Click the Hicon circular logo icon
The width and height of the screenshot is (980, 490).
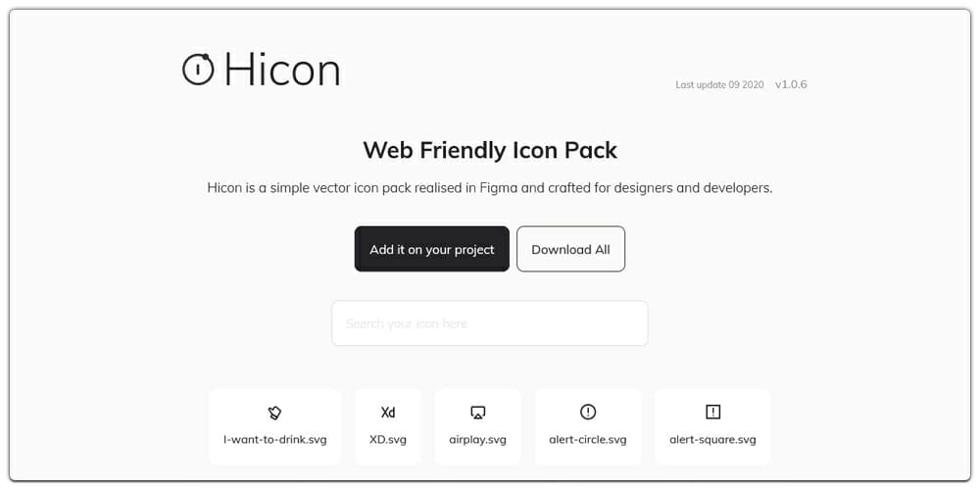[198, 70]
